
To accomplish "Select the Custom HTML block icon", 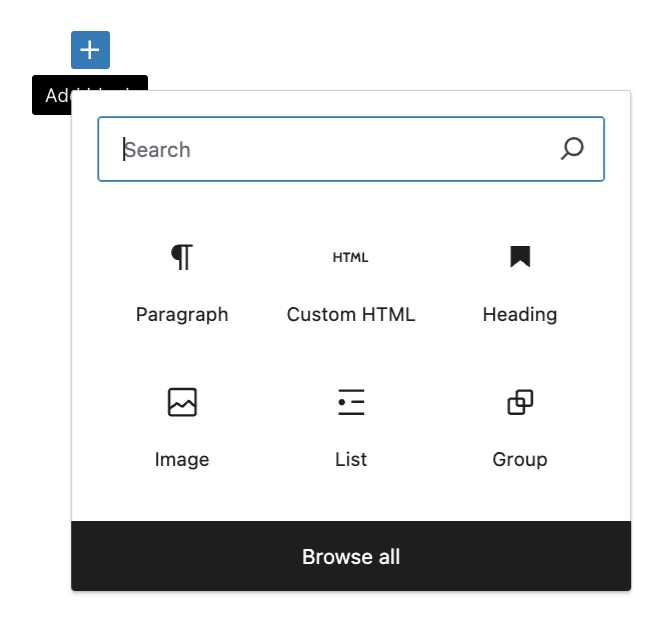I will [x=350, y=258].
